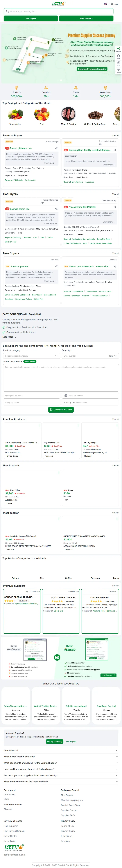Open the Tons unit dropdown

coord(112,356)
